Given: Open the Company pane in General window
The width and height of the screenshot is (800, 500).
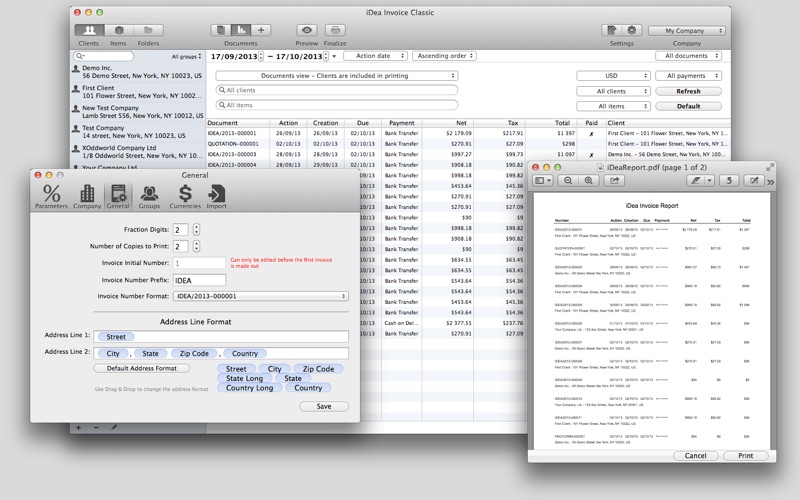Looking at the screenshot, I should [x=87, y=196].
